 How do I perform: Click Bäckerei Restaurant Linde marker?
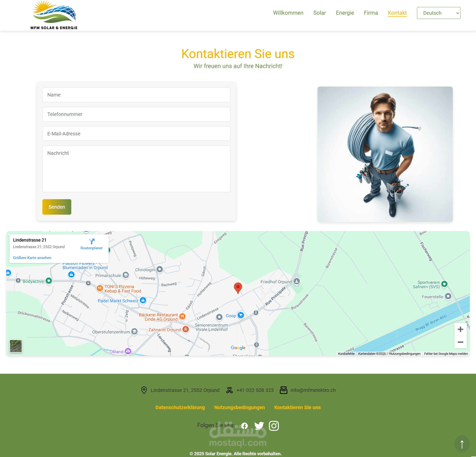(182, 316)
